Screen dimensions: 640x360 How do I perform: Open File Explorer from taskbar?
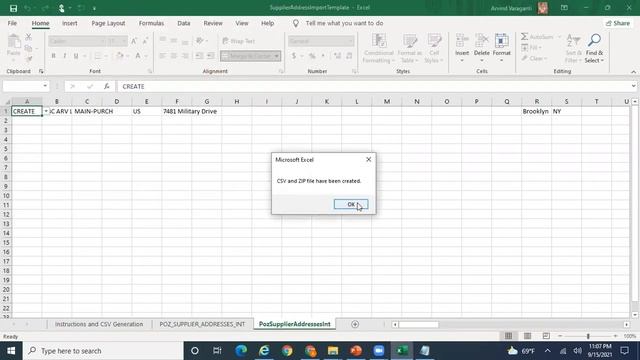pyautogui.click(x=333, y=351)
